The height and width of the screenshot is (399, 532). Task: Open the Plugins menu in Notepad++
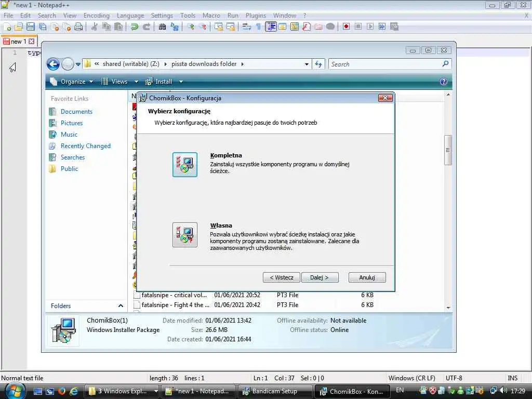[x=256, y=16]
